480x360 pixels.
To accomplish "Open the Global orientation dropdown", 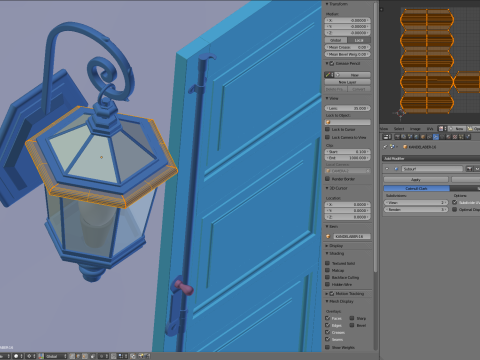I will 56,356.
